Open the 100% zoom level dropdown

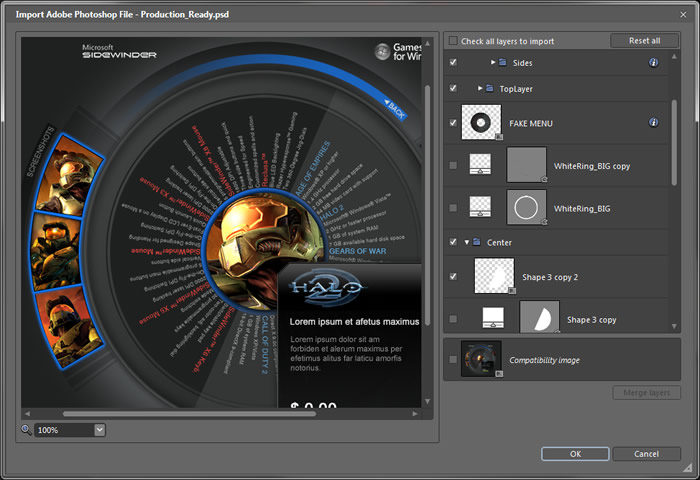pos(99,430)
